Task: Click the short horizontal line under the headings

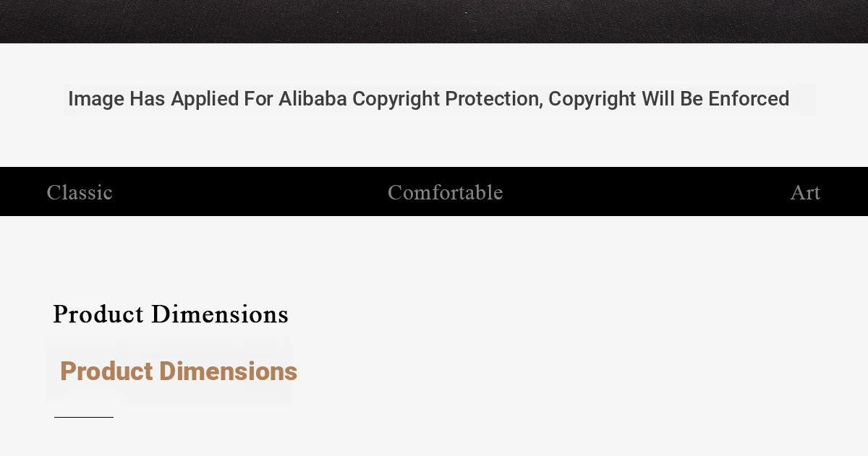Action: 84,417
